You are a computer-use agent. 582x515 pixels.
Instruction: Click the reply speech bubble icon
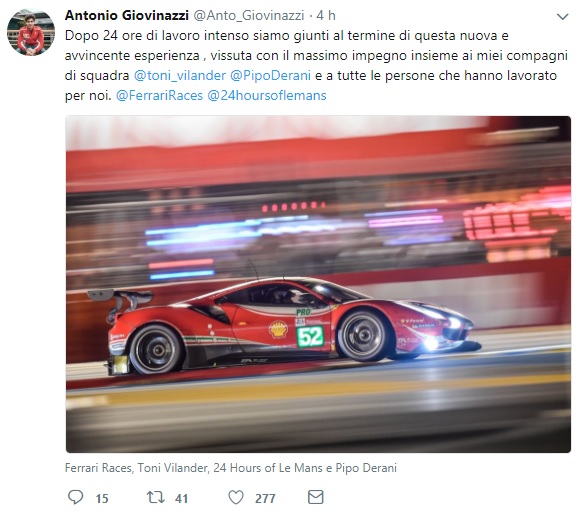(x=76, y=497)
